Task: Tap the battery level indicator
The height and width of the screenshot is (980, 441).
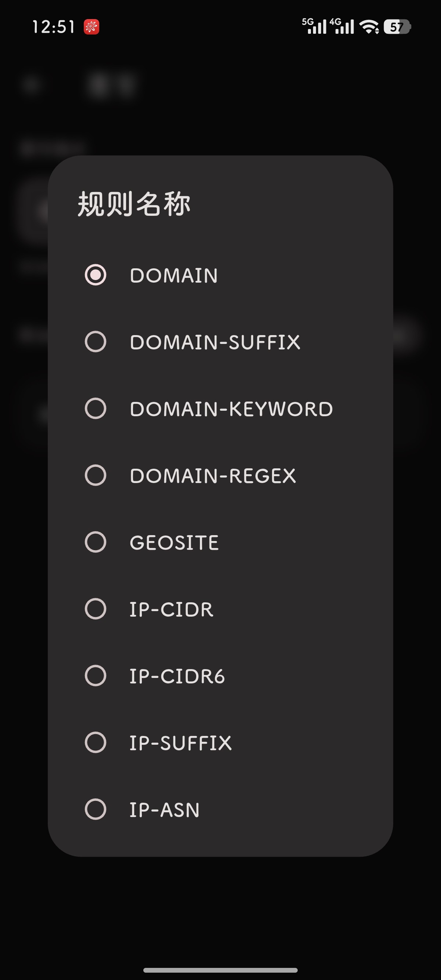Action: point(397,27)
